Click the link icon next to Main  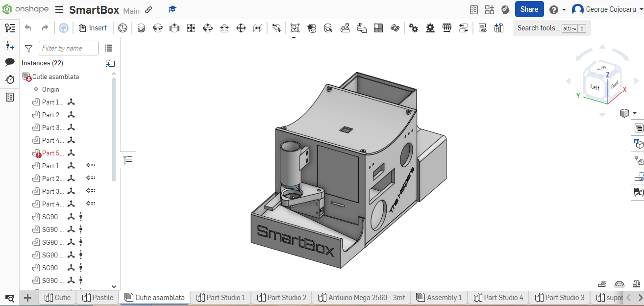pos(149,10)
